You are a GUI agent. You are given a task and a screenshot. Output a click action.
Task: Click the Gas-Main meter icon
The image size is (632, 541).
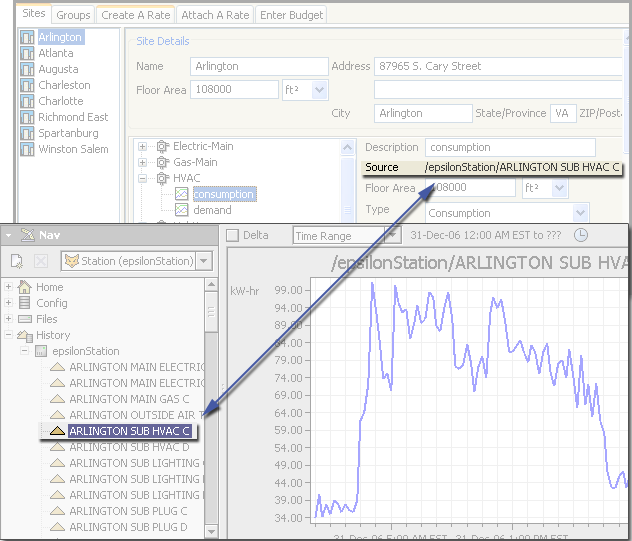(162, 162)
